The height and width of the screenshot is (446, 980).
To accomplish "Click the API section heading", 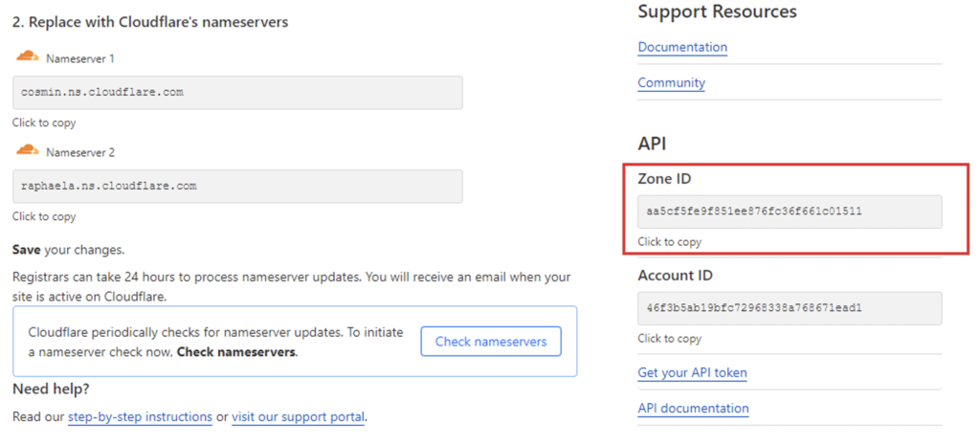I will click(652, 144).
